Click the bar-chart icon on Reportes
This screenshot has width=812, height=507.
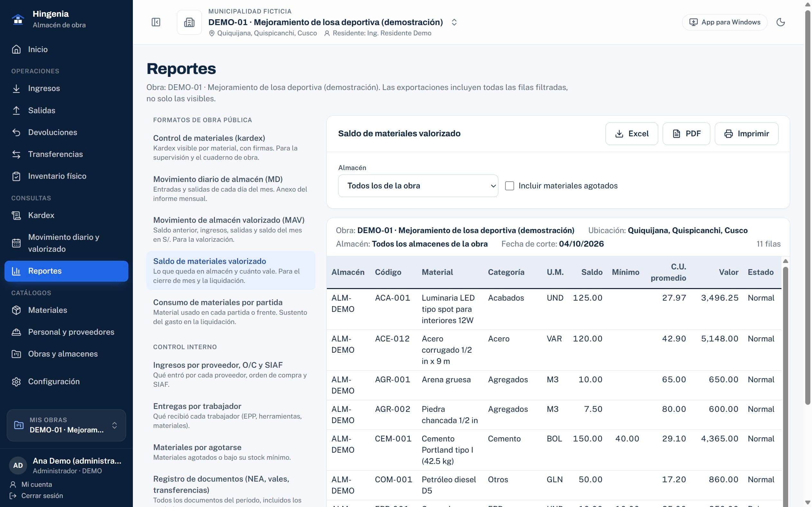16,271
